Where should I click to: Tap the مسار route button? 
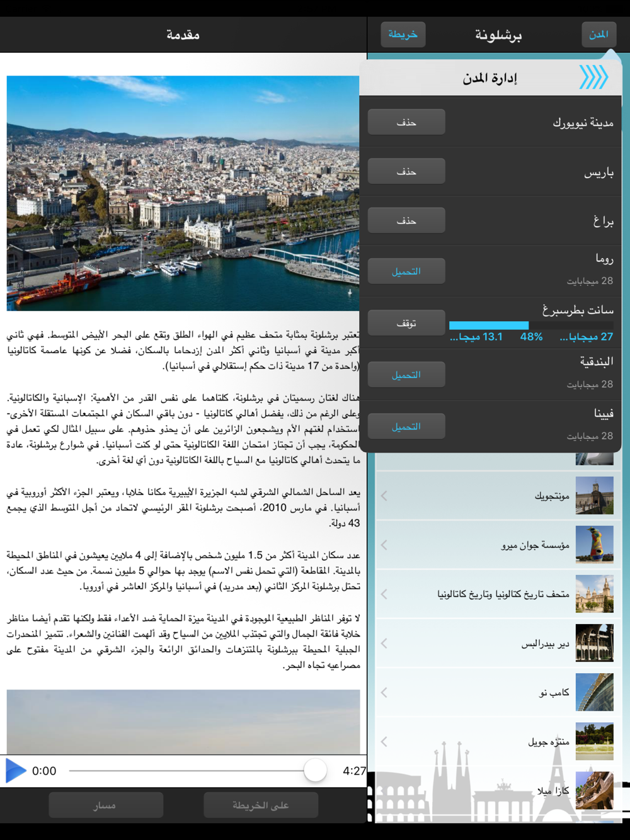pyautogui.click(x=106, y=805)
